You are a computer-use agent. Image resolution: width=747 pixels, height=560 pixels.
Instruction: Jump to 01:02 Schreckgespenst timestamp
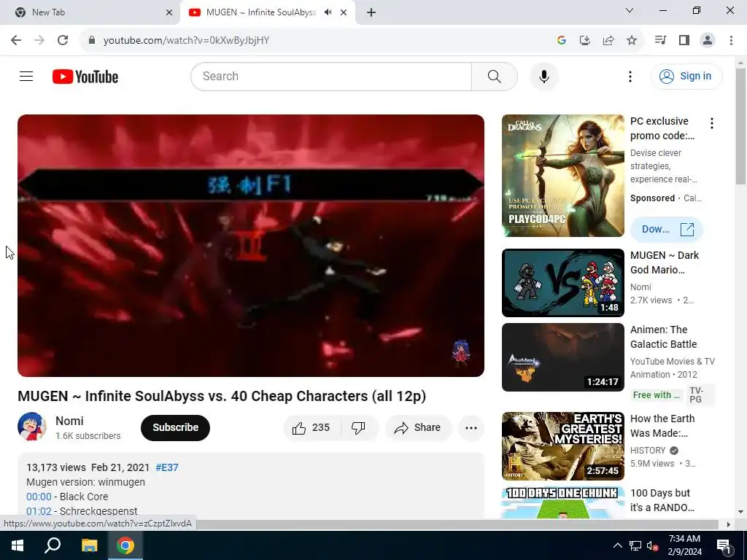pyautogui.click(x=39, y=511)
